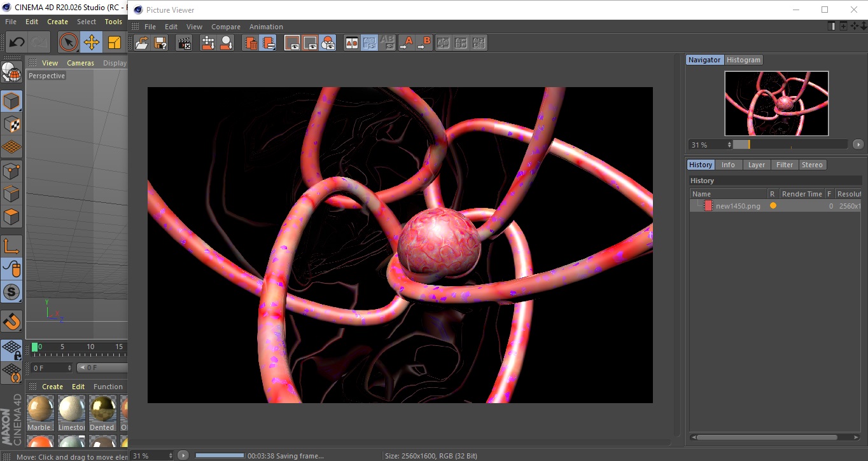
Task: Select the new1450.png history entry
Action: point(738,206)
